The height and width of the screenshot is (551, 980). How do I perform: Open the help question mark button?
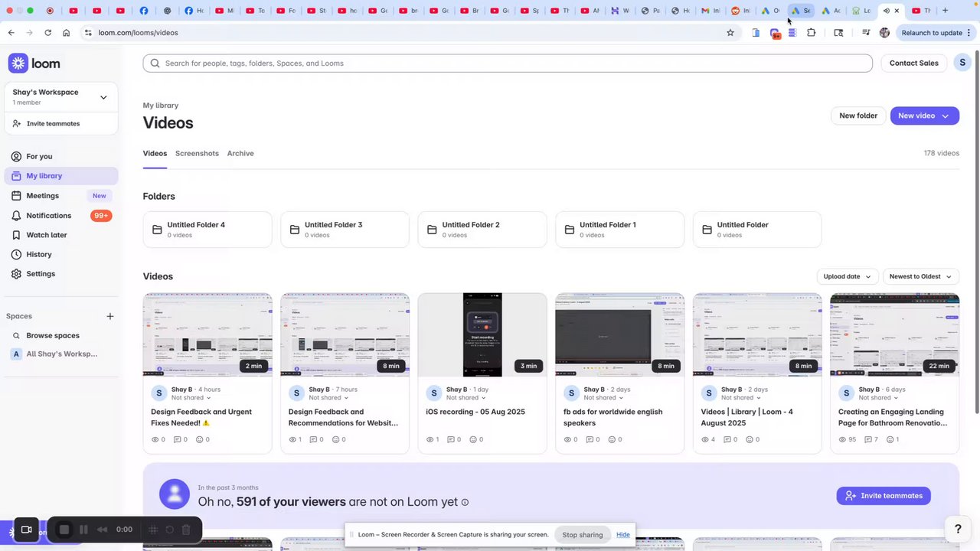958,529
